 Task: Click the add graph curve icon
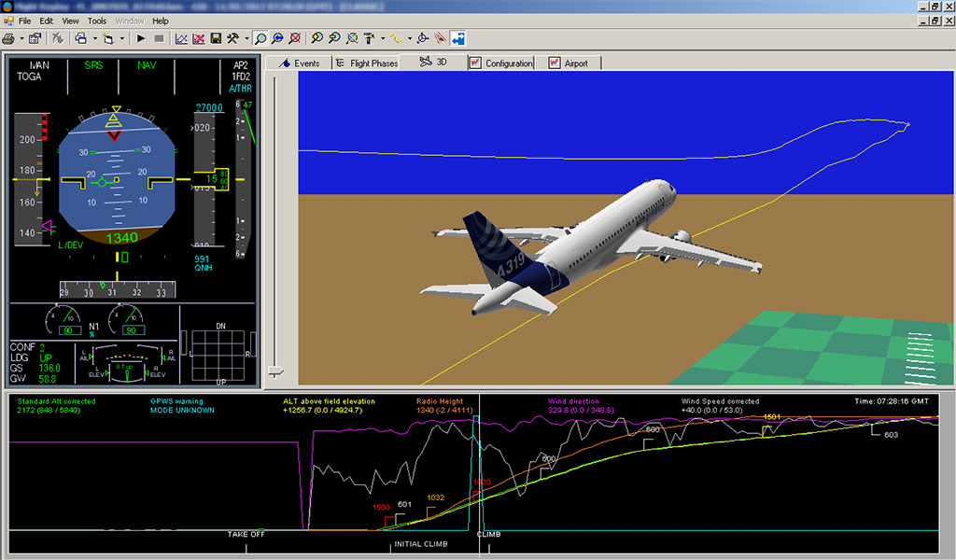tap(182, 39)
